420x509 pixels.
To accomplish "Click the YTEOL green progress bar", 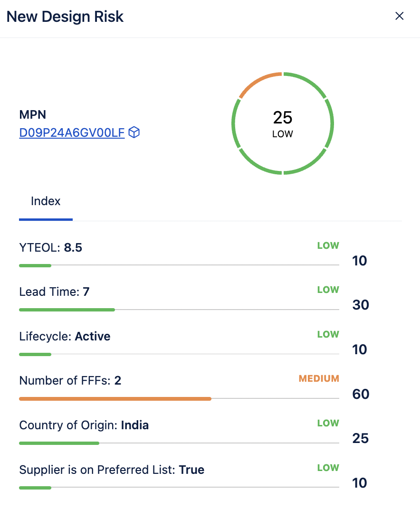I will pos(35,265).
